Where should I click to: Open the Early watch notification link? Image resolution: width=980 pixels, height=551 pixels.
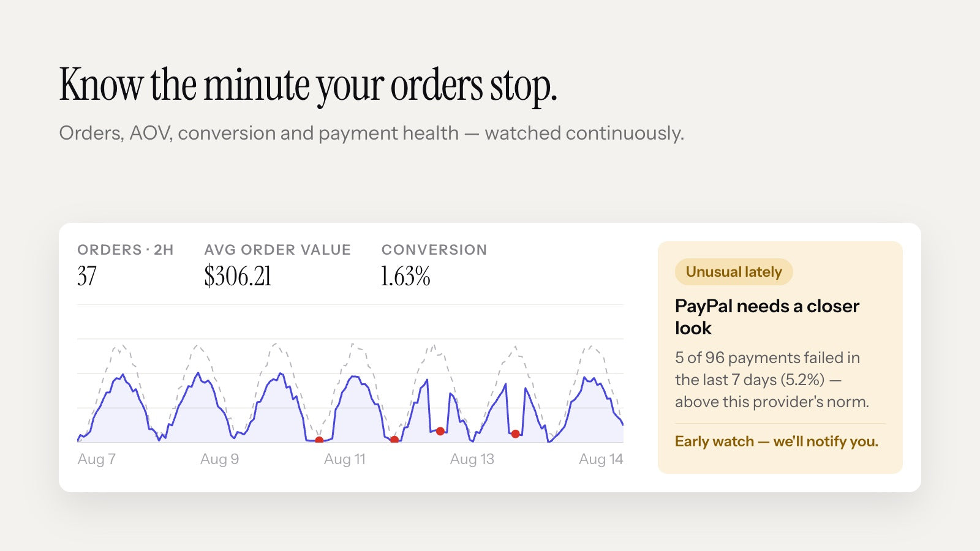[x=777, y=441]
